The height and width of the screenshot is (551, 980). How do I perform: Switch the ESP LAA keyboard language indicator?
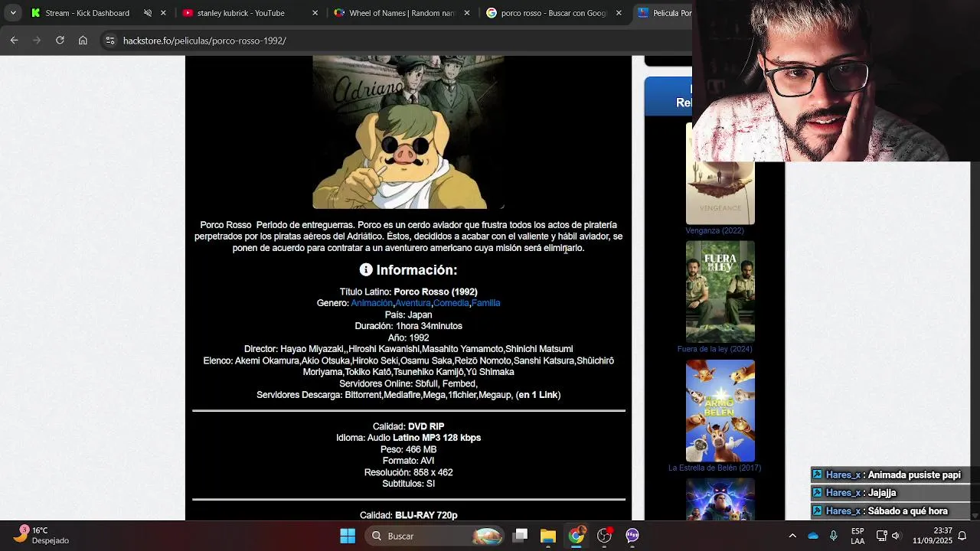tap(857, 536)
